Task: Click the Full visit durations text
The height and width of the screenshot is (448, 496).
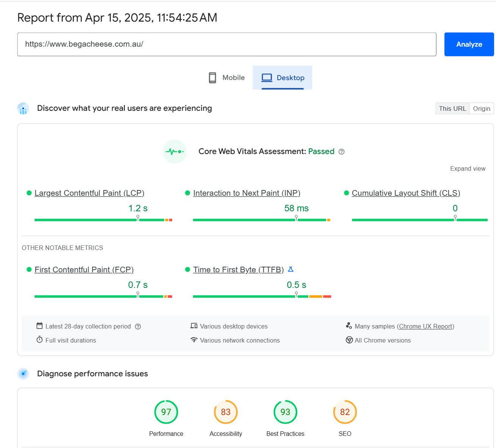Action: tap(71, 341)
